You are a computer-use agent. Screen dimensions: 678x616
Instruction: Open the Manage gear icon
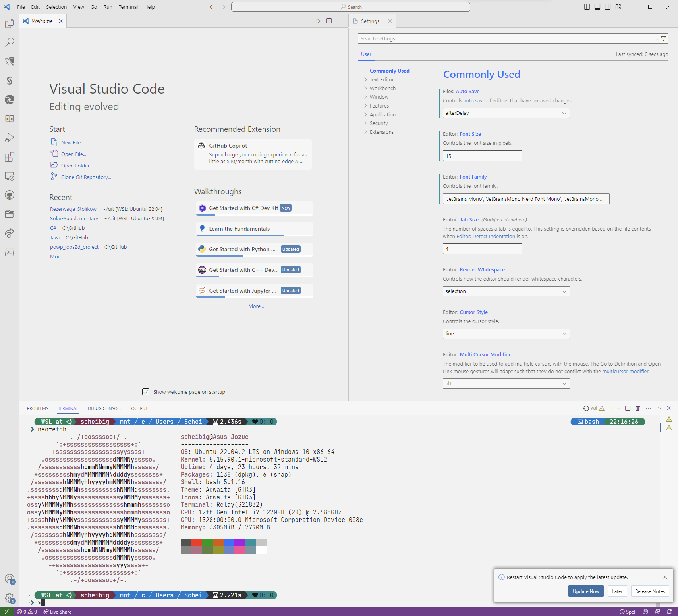tap(10, 598)
